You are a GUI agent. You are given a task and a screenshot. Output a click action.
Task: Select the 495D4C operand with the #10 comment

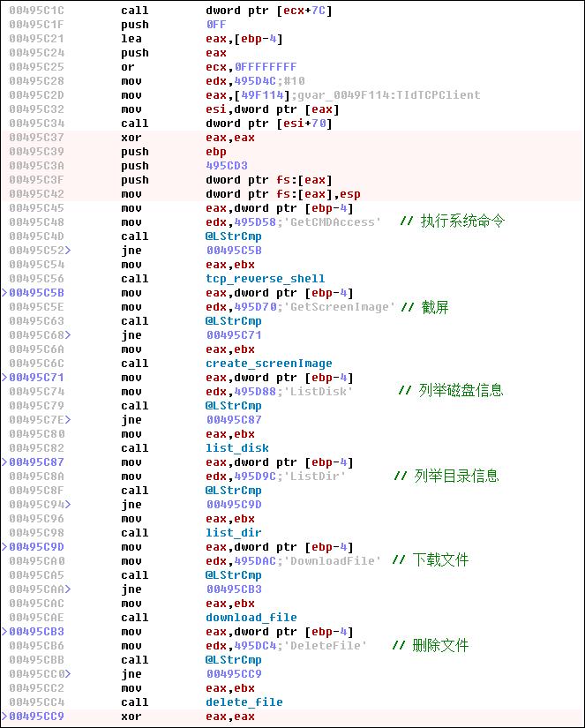click(255, 81)
